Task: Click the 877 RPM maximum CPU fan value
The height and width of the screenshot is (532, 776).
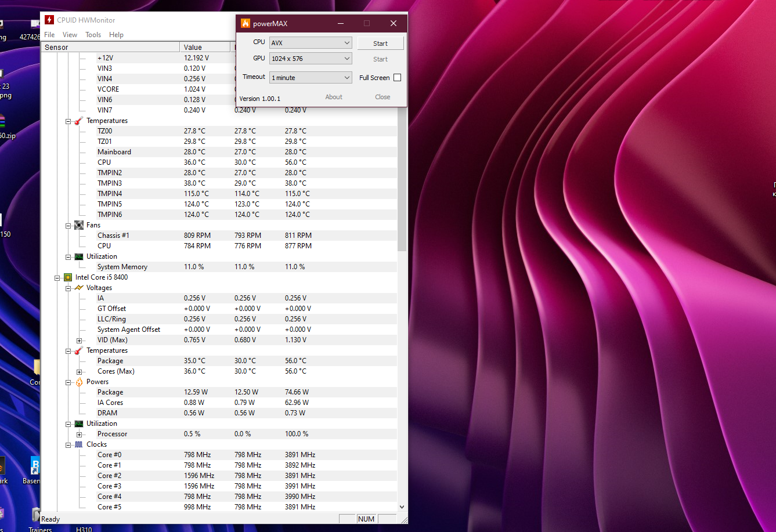Action: tap(298, 246)
